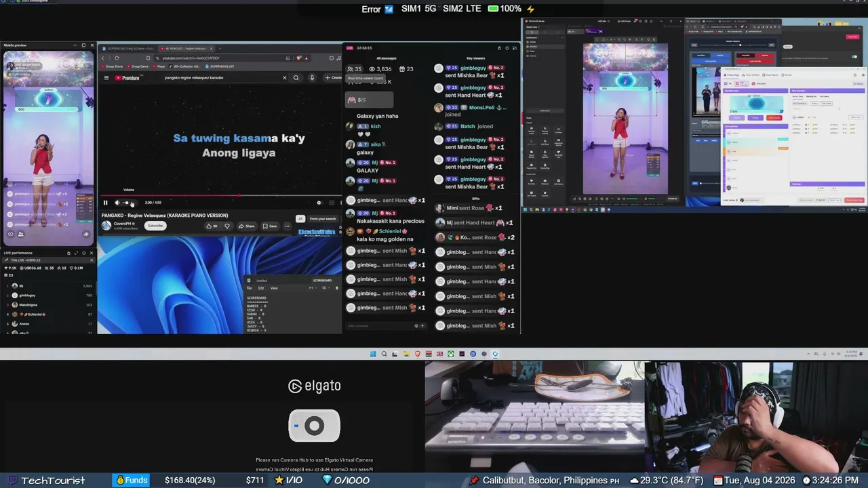Open Notepad Edit menu
Image resolution: width=868 pixels, height=488 pixels.
[261, 288]
